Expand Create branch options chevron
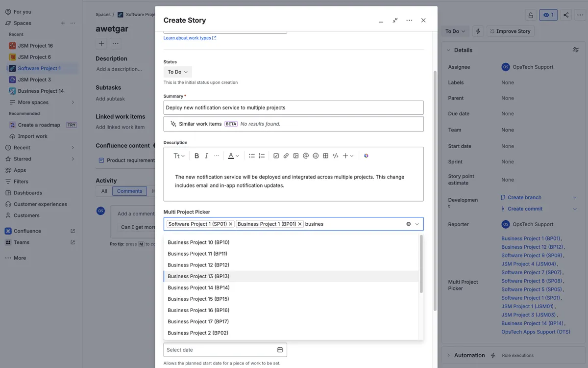The image size is (588, 368). [575, 197]
